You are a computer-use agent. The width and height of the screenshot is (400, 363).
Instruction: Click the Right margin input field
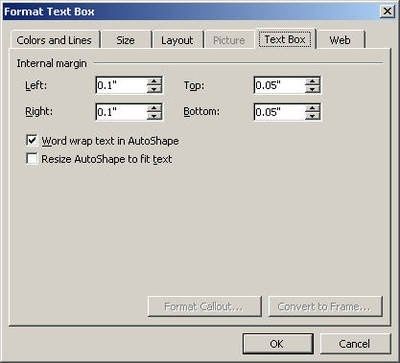(x=121, y=112)
